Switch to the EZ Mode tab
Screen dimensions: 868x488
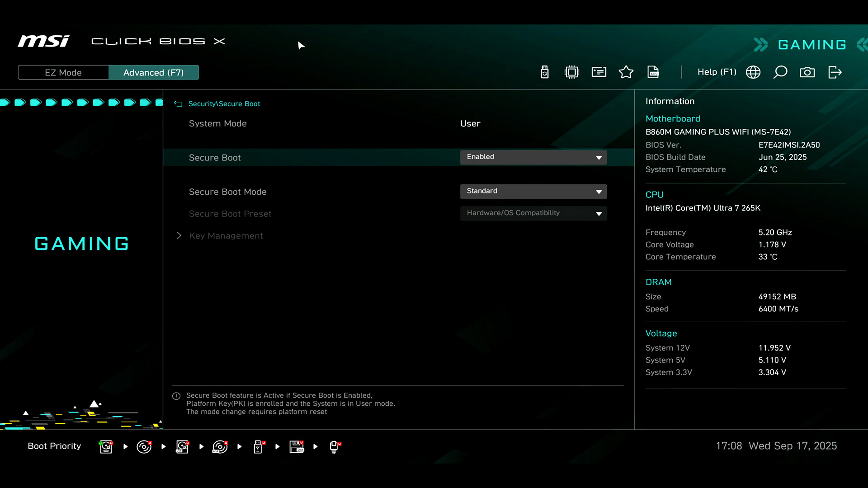pos(63,73)
